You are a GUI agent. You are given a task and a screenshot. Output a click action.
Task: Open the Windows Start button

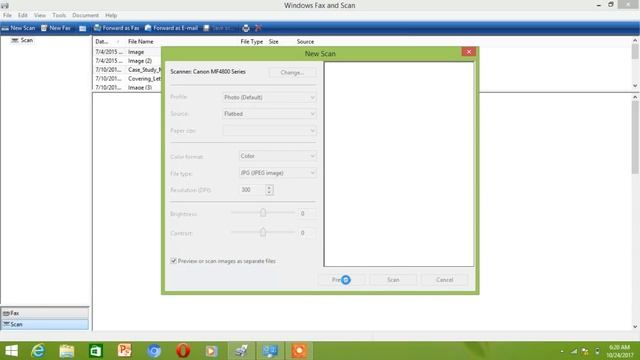pyautogui.click(x=11, y=351)
